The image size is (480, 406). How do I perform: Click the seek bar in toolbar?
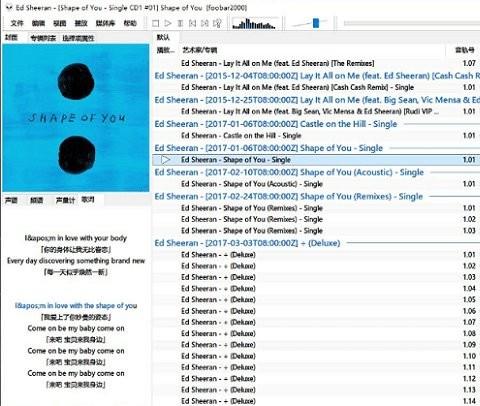point(412,23)
